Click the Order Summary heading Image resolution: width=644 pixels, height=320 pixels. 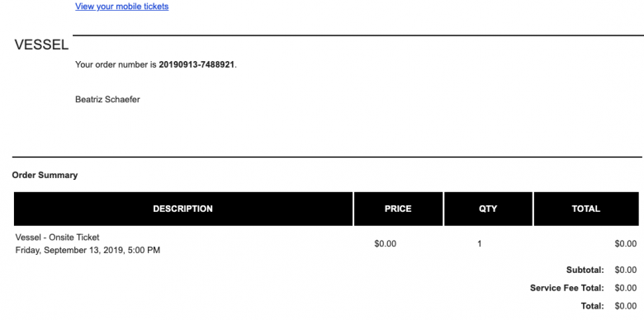(45, 175)
